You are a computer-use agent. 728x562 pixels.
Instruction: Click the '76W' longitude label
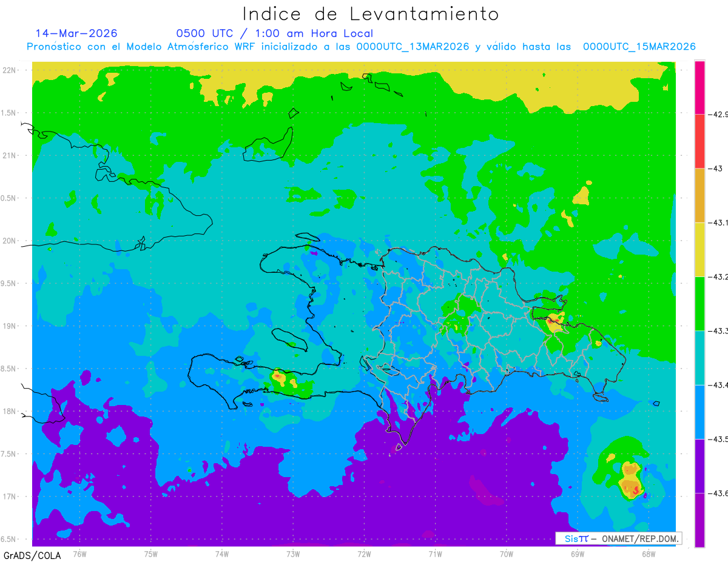click(79, 554)
